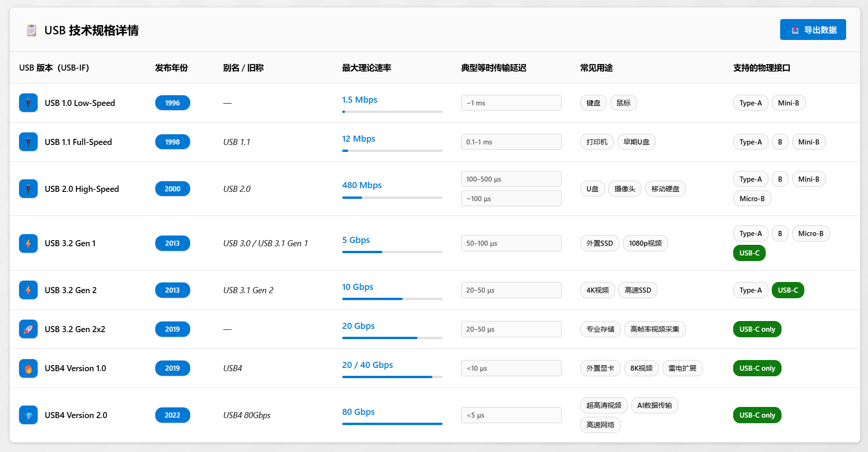This screenshot has height=452, width=868.
Task: Click the green USB-C tag in Gen 1 row
Action: point(749,253)
